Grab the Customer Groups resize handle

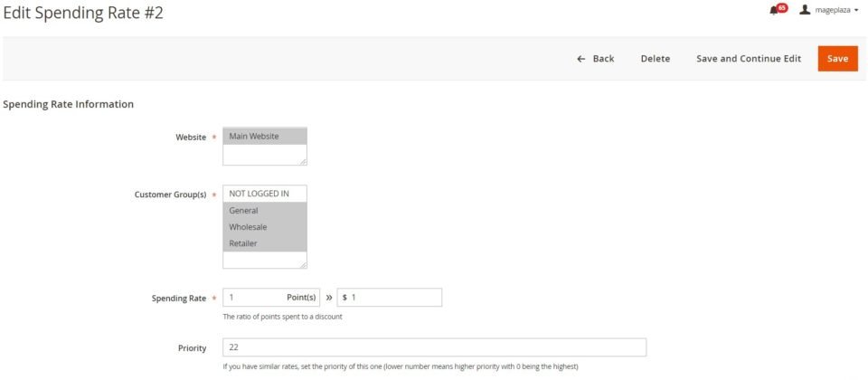coord(303,264)
